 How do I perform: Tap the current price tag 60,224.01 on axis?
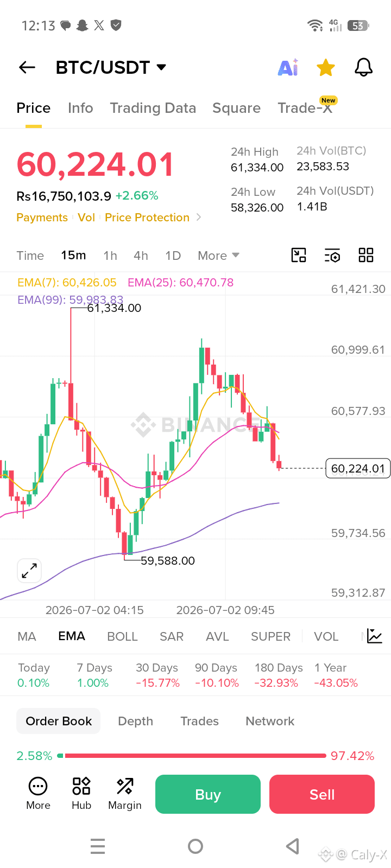pos(358,468)
